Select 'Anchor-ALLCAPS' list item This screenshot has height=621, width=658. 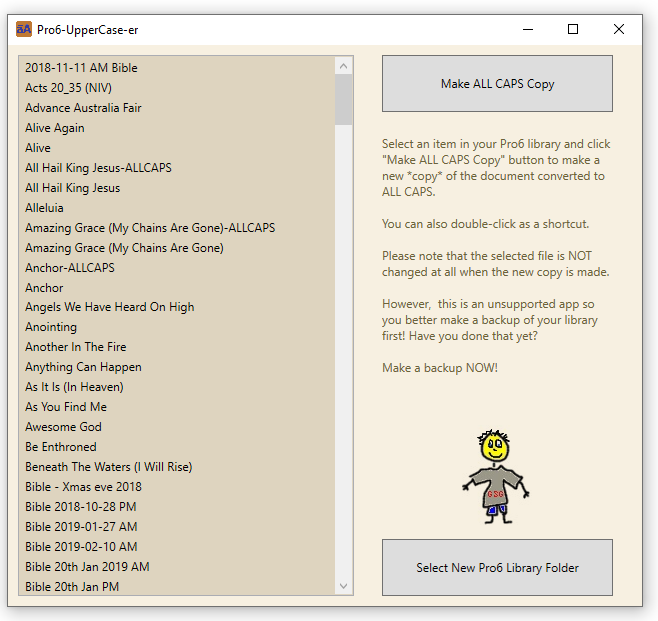(x=177, y=268)
